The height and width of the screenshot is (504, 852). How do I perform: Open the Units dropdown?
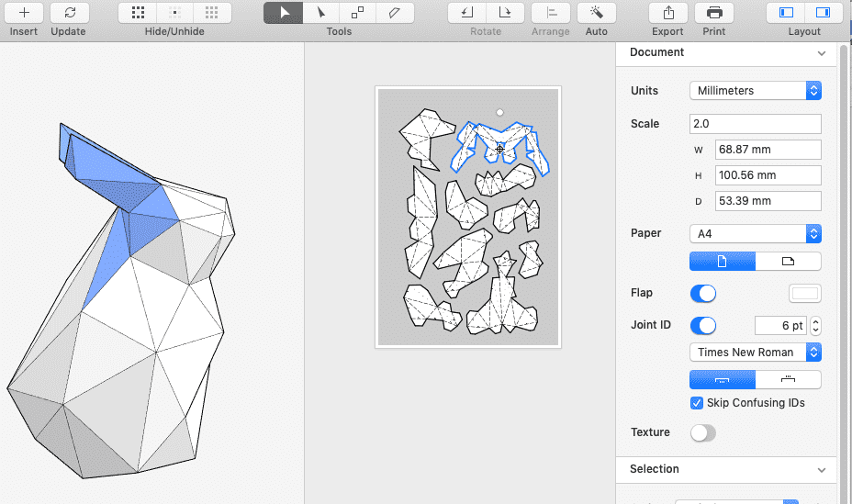pyautogui.click(x=755, y=91)
